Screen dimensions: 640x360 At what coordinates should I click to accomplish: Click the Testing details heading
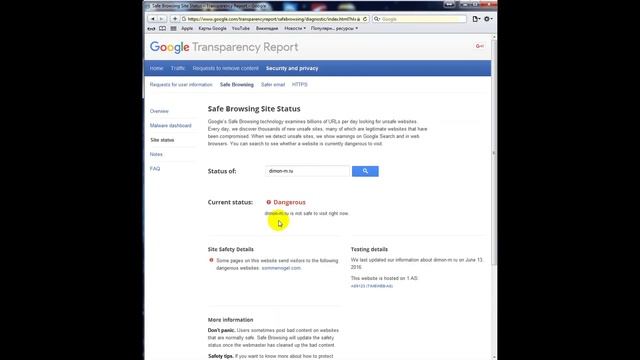369,249
